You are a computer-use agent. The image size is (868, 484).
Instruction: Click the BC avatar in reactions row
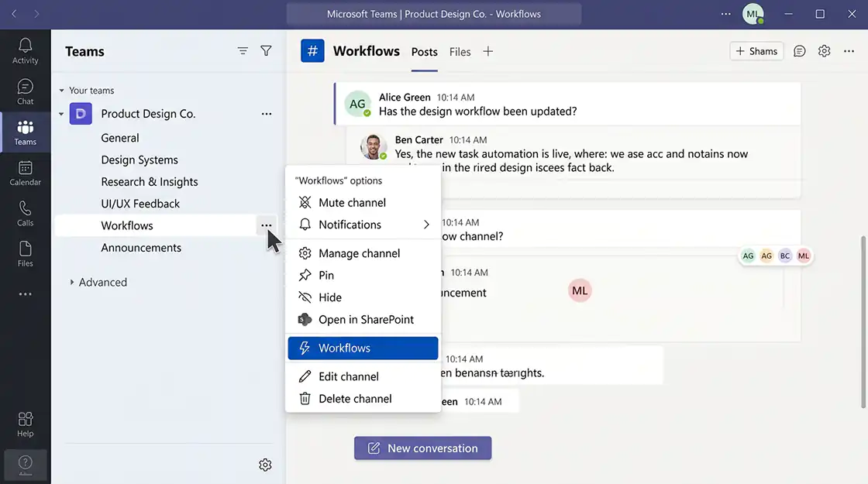coord(784,256)
